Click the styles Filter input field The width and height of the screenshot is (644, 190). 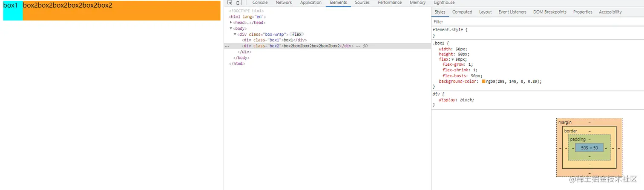[538, 22]
